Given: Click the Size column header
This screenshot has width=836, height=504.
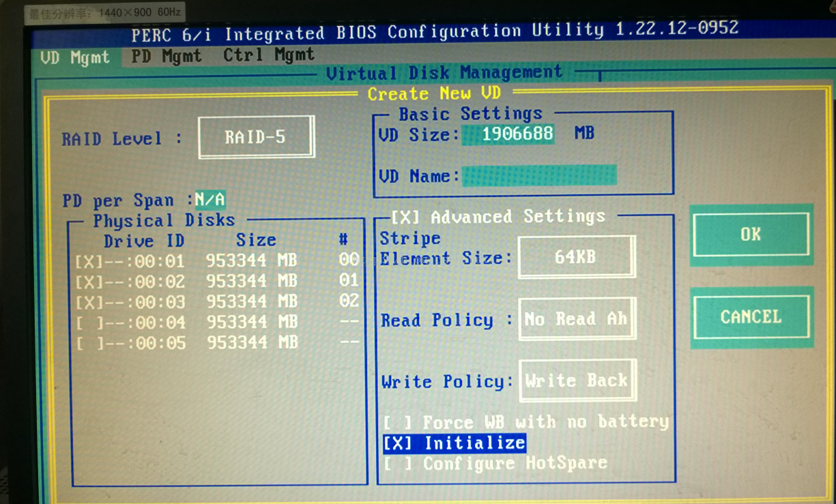Looking at the screenshot, I should 256,240.
